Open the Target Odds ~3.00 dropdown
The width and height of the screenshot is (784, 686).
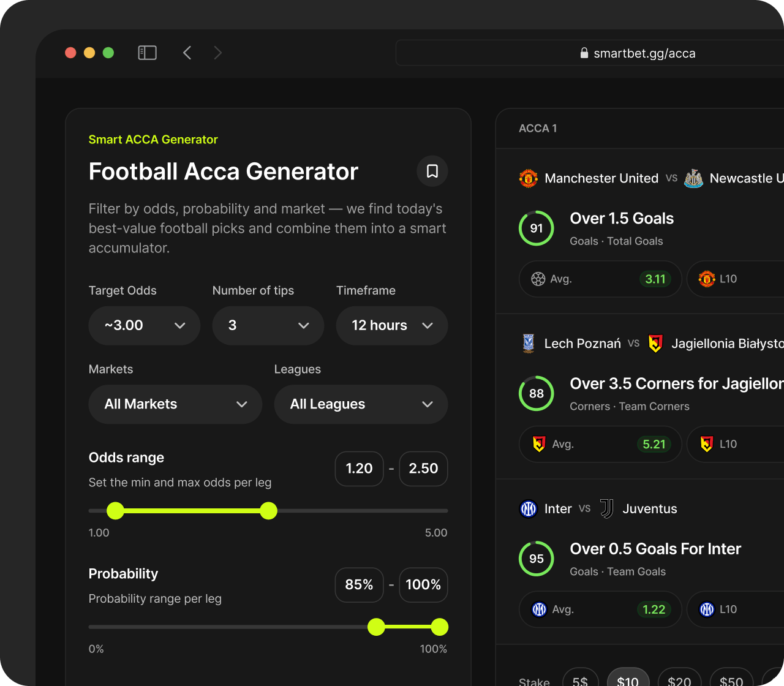145,326
